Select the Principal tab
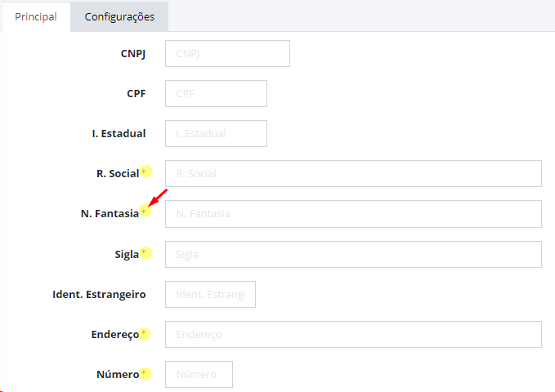This screenshot has height=392, width=555. (36, 16)
